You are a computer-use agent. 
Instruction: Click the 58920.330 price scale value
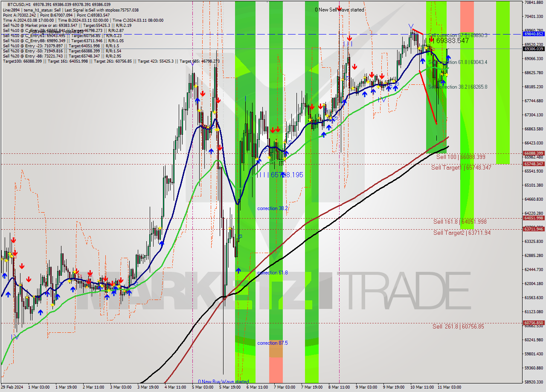click(x=533, y=382)
